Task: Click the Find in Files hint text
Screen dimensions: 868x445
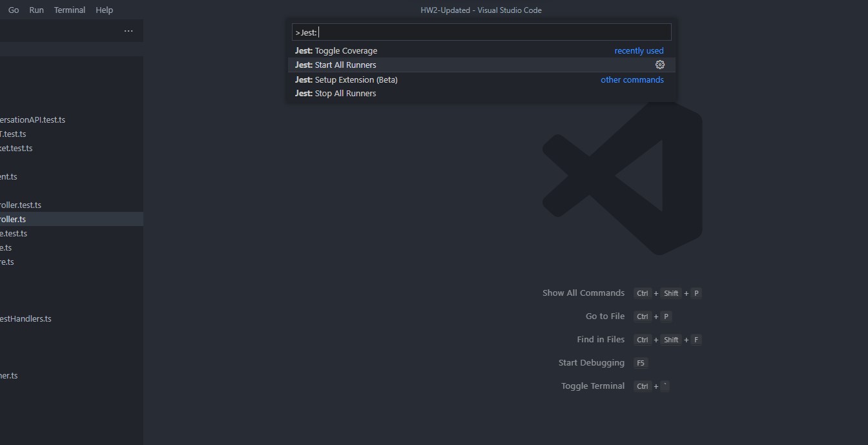Action: (601, 339)
